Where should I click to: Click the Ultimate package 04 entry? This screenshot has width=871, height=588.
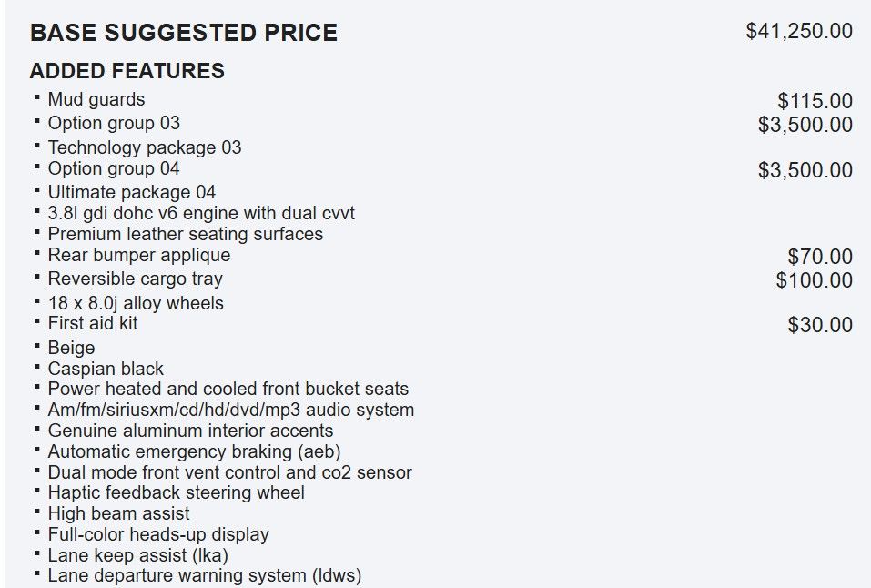tap(131, 192)
